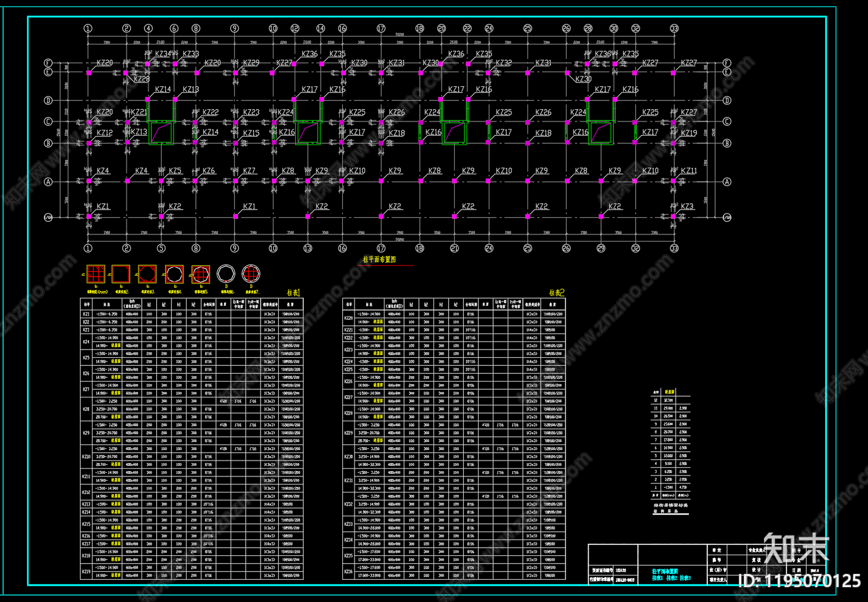Choose section type 5 diagram with red grid

200,274
